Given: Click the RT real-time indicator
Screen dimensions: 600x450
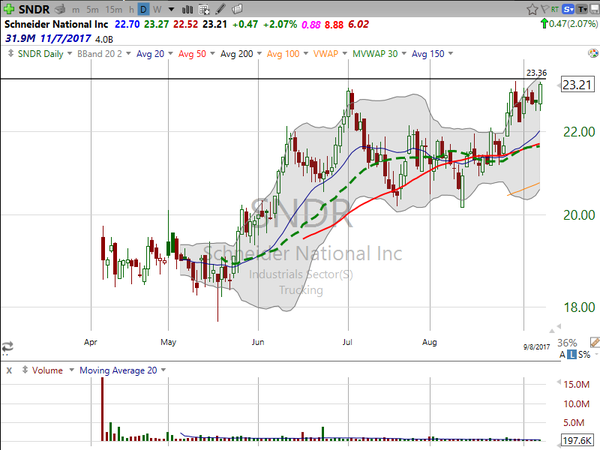Looking at the screenshot, I should [554, 9].
